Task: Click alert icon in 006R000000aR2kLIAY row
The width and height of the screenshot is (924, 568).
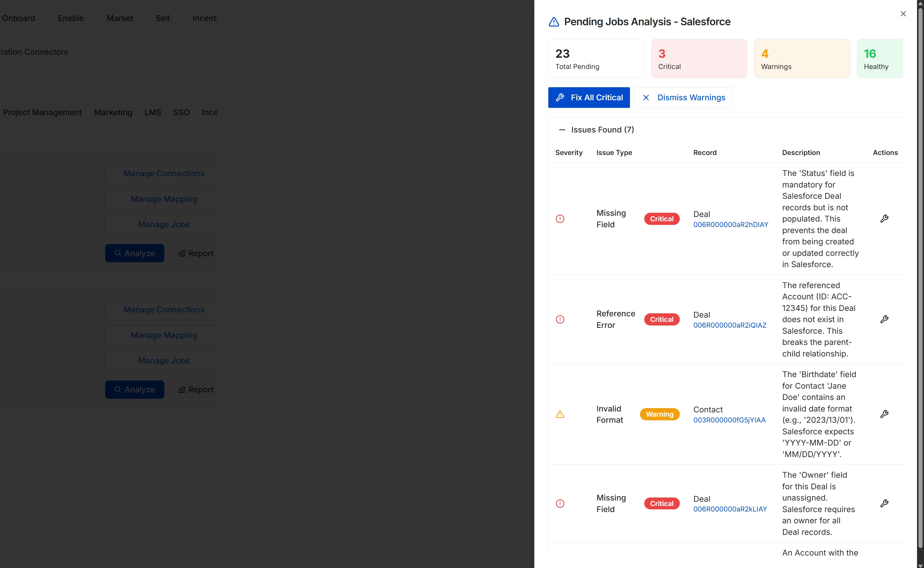Action: coord(560,503)
